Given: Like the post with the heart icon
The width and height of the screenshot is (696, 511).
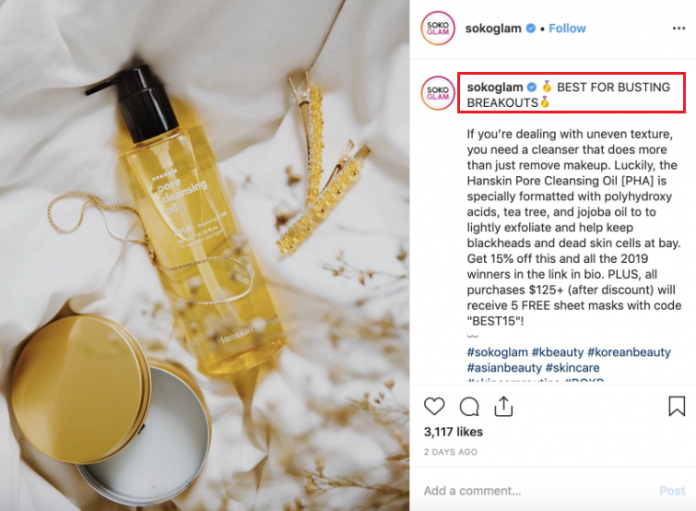Looking at the screenshot, I should (x=434, y=406).
